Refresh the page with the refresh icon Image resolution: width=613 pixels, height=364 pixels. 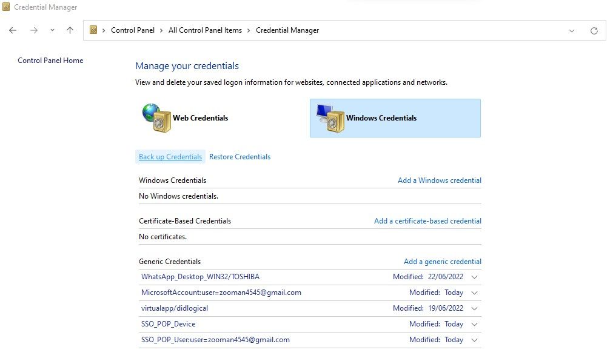pos(594,30)
